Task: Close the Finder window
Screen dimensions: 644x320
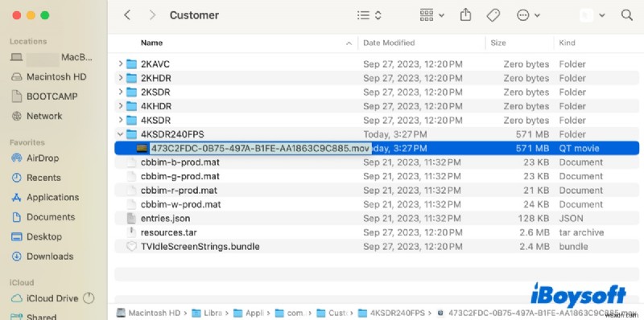Action: coord(17,15)
